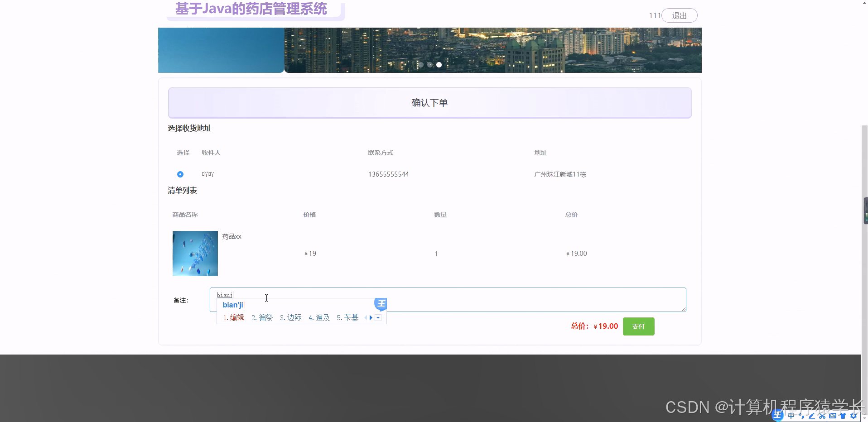Click the blue 王 IME logo
Viewport: 868px width, 422px height.
(x=777, y=415)
